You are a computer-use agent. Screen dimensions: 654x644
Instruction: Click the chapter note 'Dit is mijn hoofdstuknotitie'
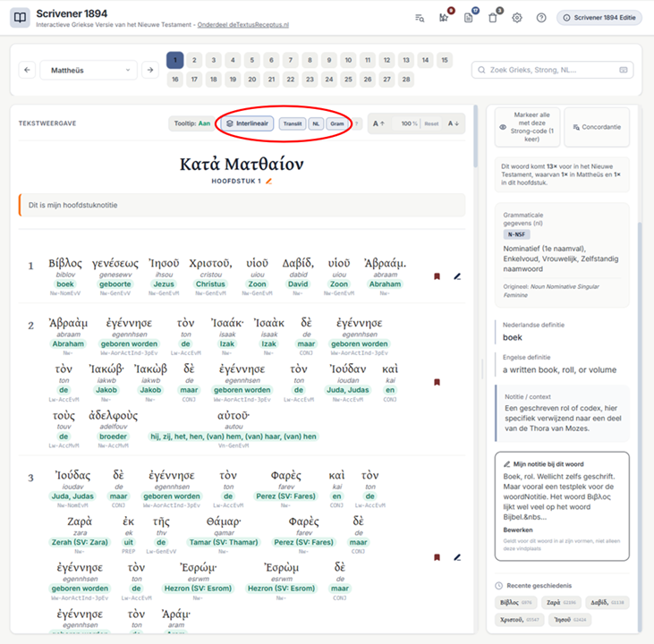point(242,205)
